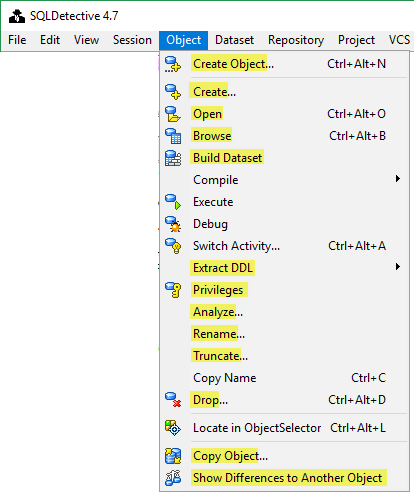Click the folder icon next to Open
Image resolution: width=414 pixels, height=492 pixels.
tap(173, 114)
